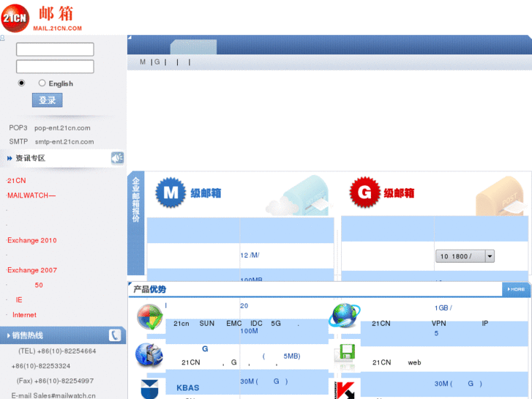Click the KBAS feature title
This screenshot has height=399, width=532.
[187, 388]
